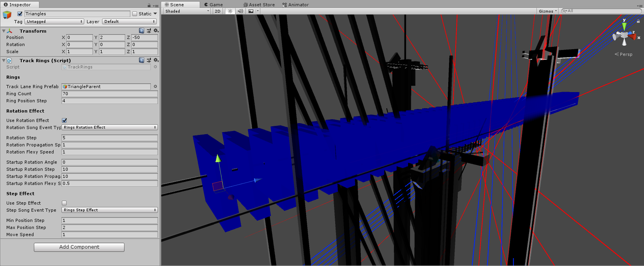Open Transform preset selector icon
Image resolution: width=644 pixels, height=266 pixels.
pos(149,31)
